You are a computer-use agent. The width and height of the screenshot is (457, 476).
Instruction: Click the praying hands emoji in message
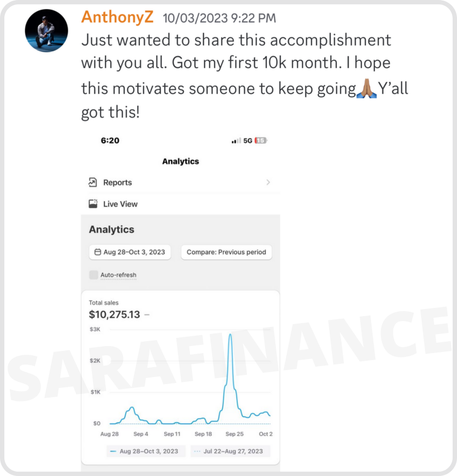[x=366, y=88]
